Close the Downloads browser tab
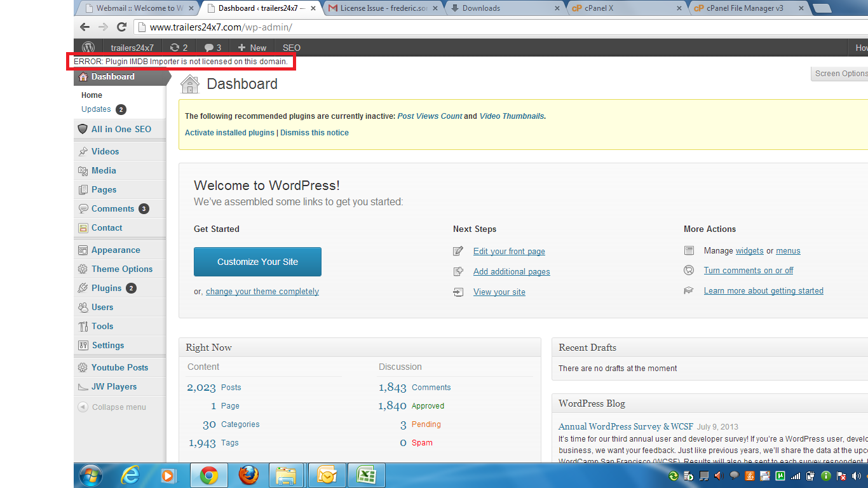 coord(557,8)
